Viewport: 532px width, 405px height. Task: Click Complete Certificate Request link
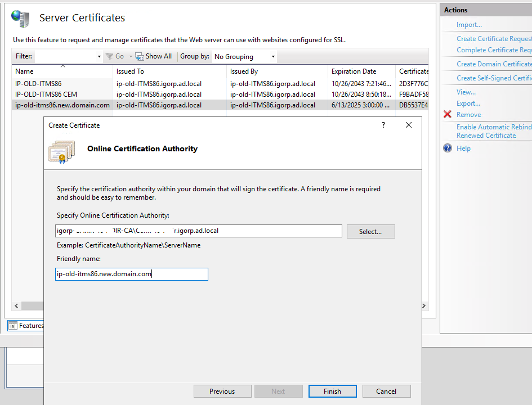coord(494,50)
